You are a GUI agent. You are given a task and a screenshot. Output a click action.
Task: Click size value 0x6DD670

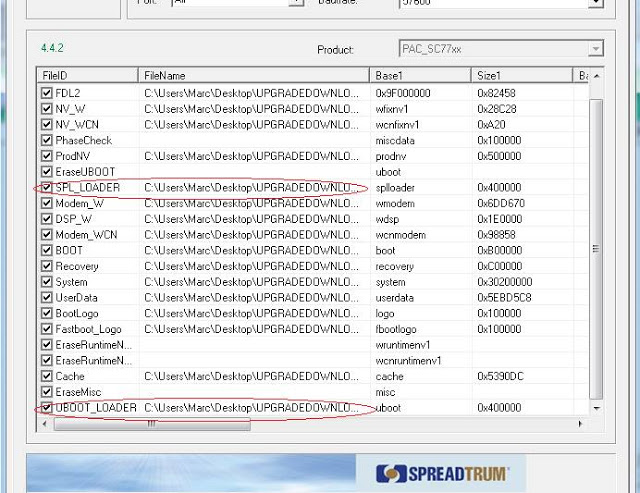tap(501, 203)
